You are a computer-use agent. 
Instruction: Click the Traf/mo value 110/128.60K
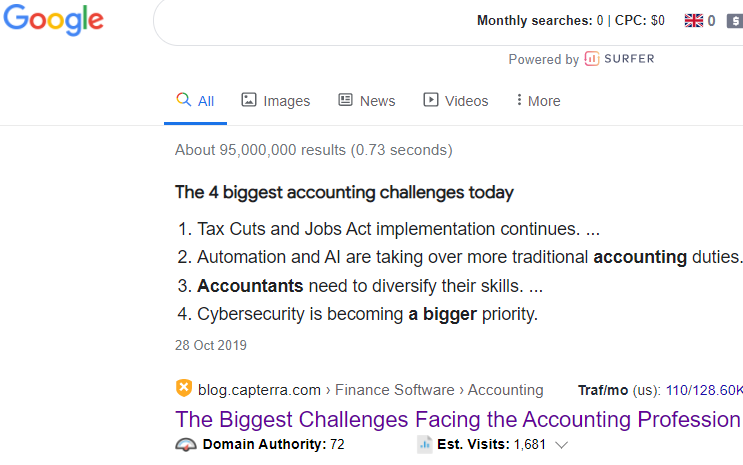point(704,390)
